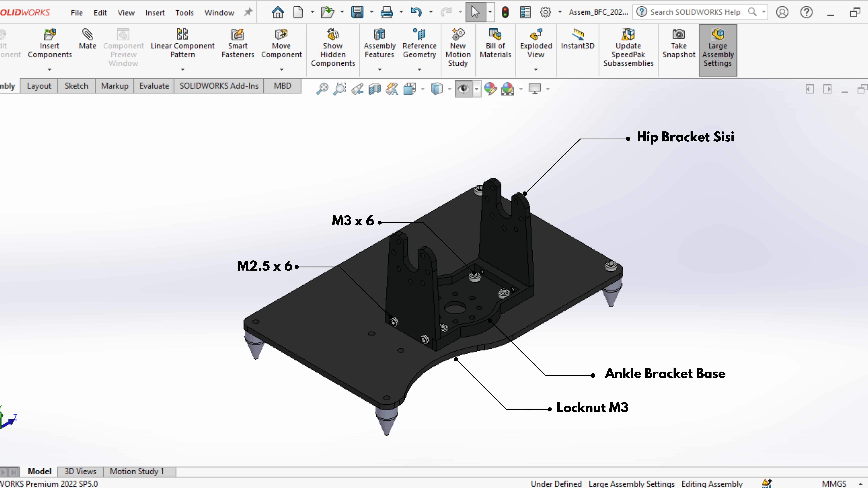This screenshot has height=488, width=868.
Task: Toggle Hide/Show Items eye
Action: [464, 89]
